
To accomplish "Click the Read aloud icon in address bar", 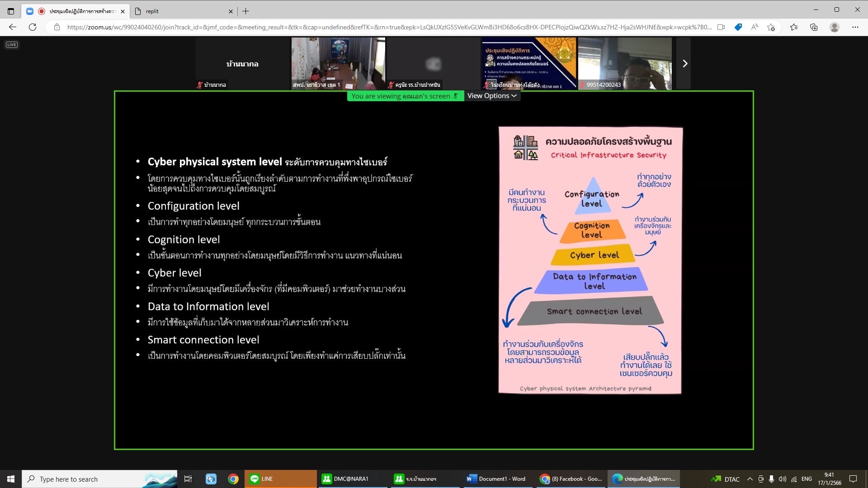I will pyautogui.click(x=755, y=27).
